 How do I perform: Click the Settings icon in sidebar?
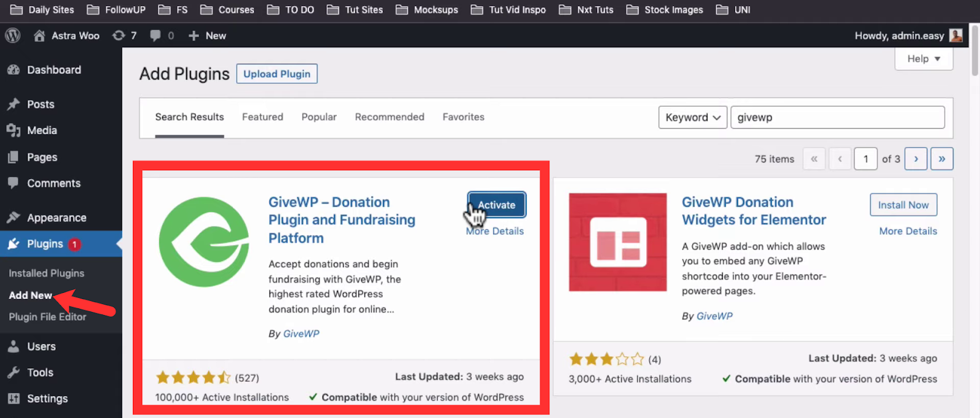(13, 398)
